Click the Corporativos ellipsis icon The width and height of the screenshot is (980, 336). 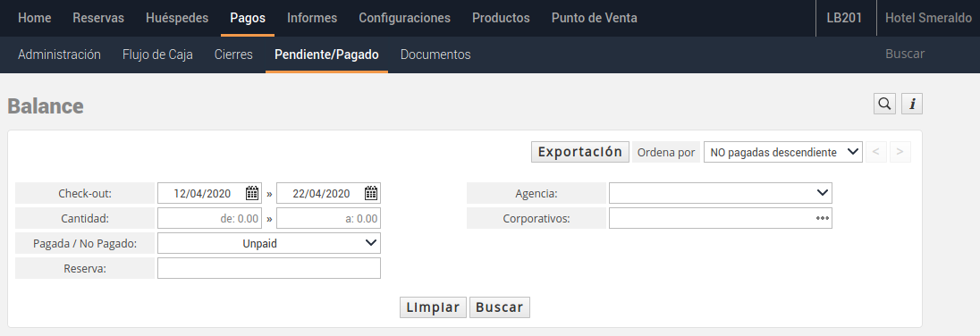point(822,219)
